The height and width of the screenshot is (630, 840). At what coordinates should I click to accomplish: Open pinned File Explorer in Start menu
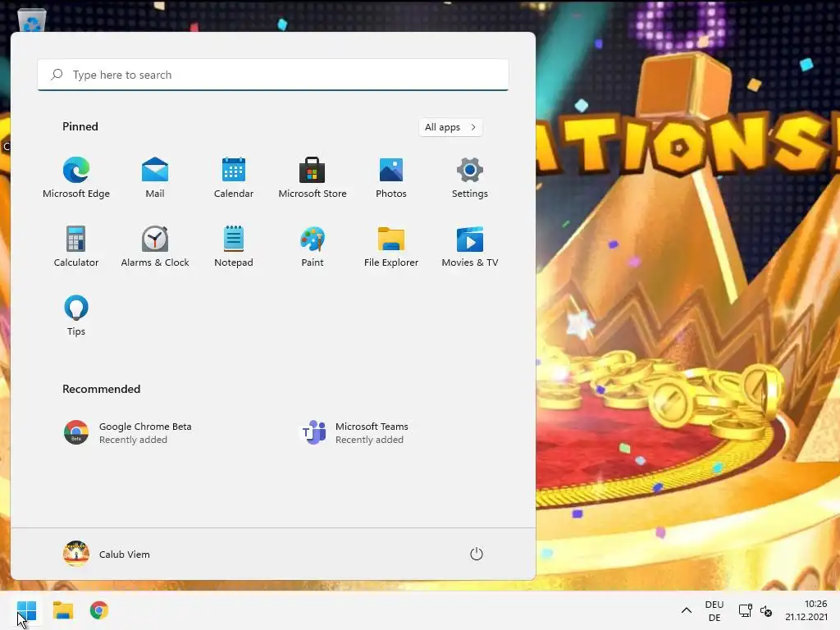click(x=391, y=246)
